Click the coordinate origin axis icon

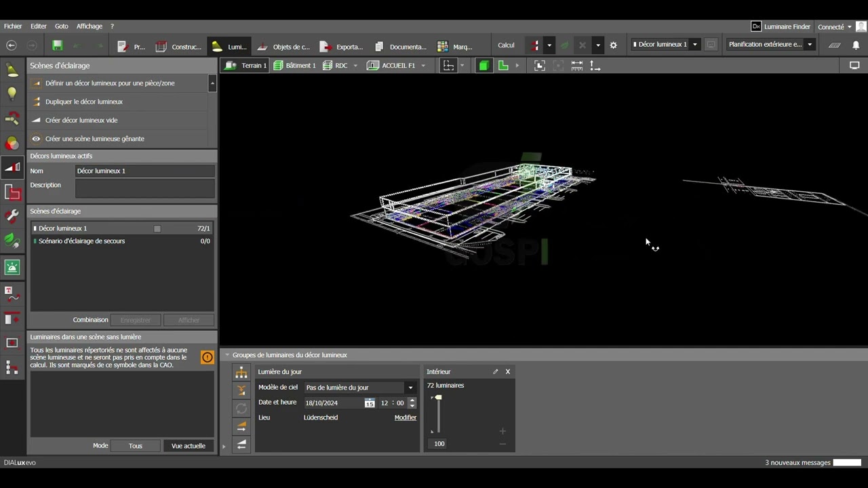pos(595,66)
